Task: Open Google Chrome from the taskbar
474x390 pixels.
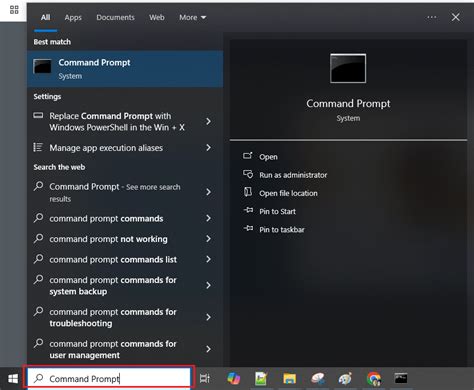Action: point(374,379)
